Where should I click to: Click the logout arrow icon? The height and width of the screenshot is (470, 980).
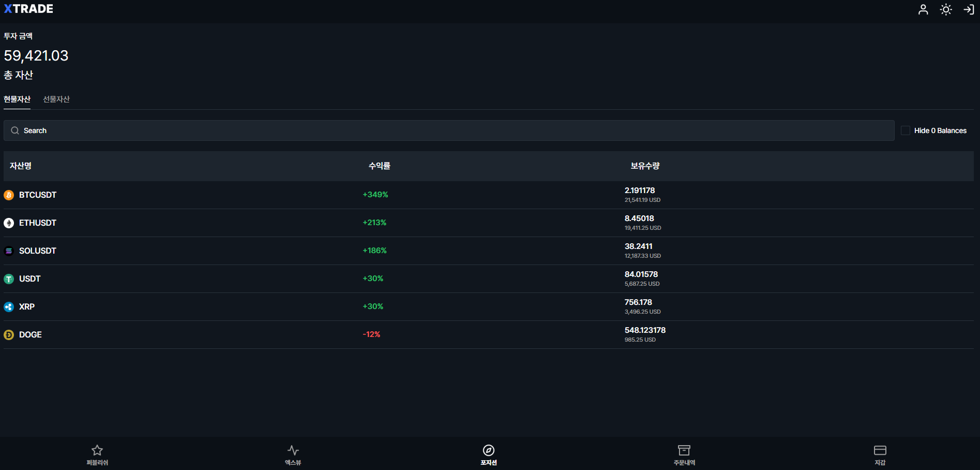[x=969, y=9]
